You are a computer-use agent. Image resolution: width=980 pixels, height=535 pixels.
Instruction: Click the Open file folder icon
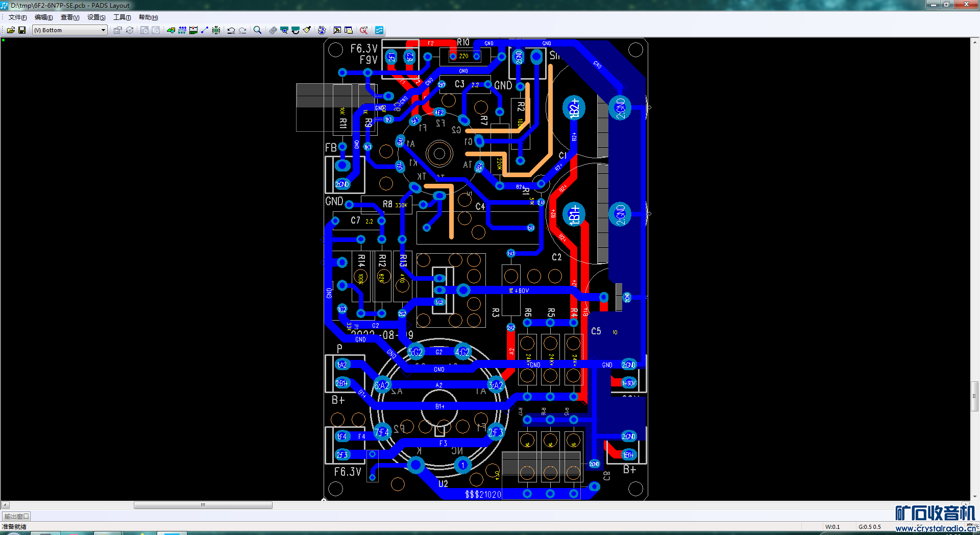(x=11, y=30)
